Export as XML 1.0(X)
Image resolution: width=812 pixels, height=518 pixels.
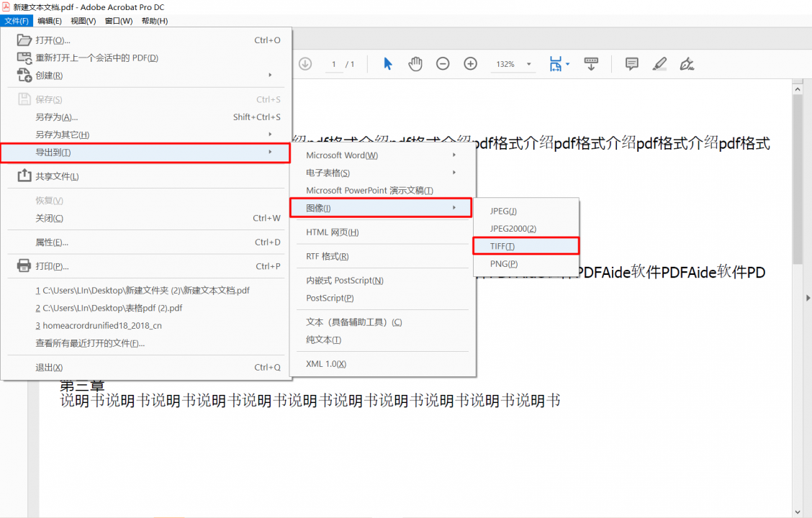pyautogui.click(x=382, y=364)
